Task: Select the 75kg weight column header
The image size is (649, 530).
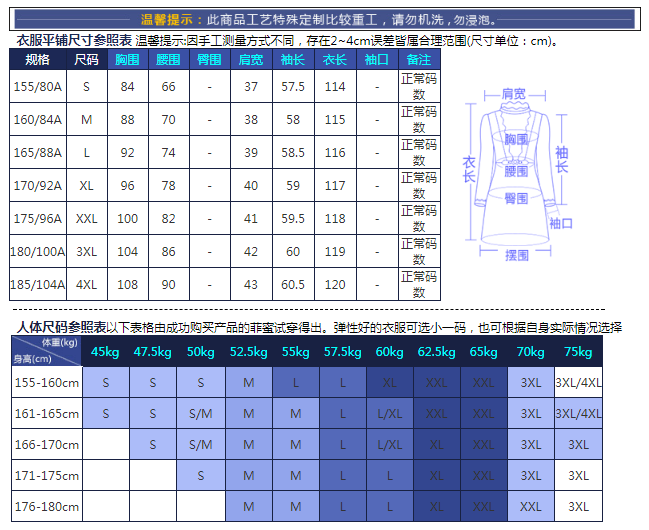Action: pyautogui.click(x=578, y=352)
